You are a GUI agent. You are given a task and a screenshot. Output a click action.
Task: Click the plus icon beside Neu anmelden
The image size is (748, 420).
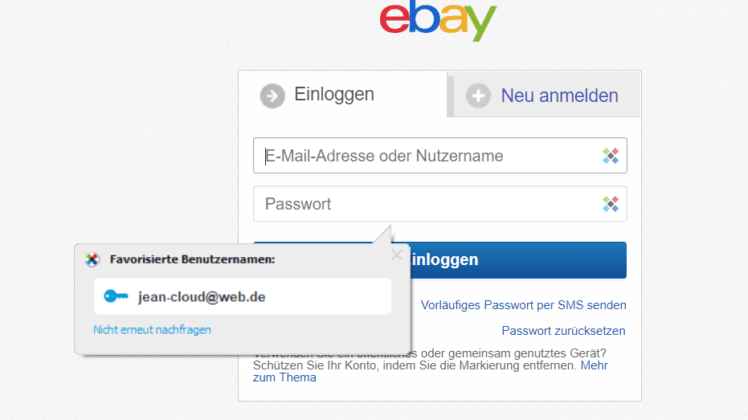tap(478, 96)
